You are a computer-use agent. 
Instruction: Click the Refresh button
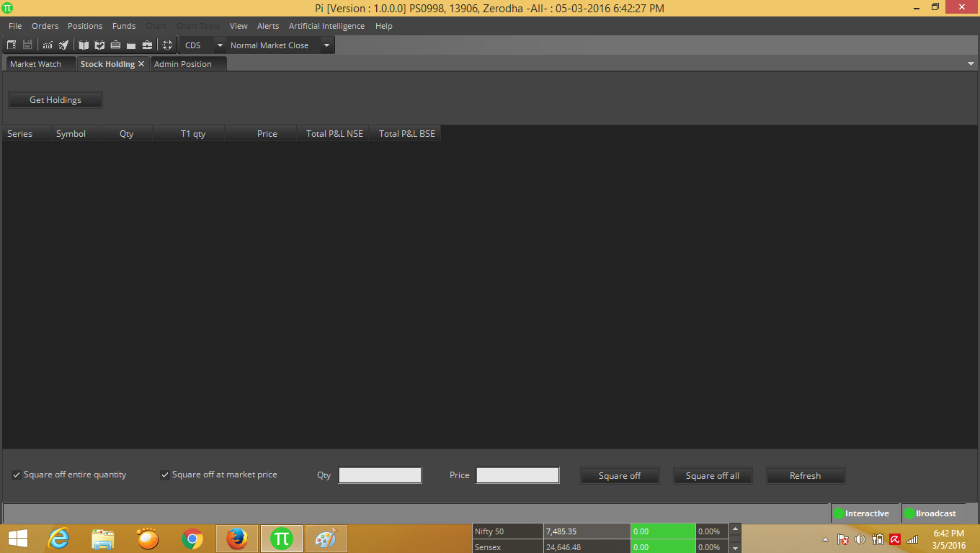805,476
